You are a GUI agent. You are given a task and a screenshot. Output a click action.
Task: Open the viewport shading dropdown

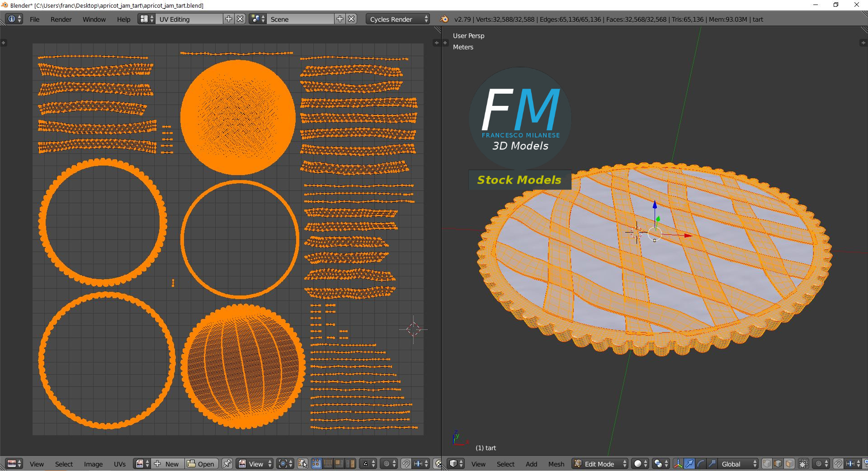click(640, 464)
